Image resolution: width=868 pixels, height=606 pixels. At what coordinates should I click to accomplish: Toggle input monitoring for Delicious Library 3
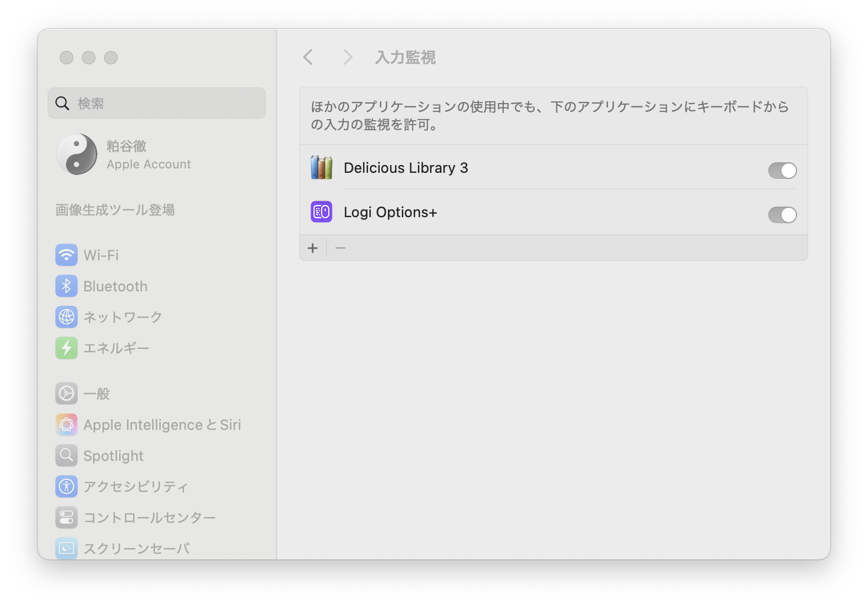[x=782, y=171]
